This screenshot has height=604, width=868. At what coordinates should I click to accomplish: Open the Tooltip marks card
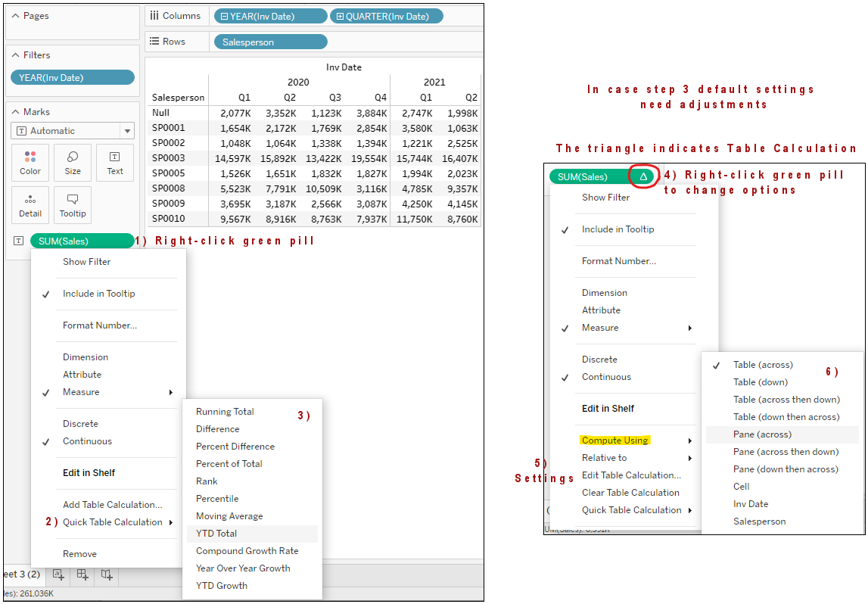[73, 205]
